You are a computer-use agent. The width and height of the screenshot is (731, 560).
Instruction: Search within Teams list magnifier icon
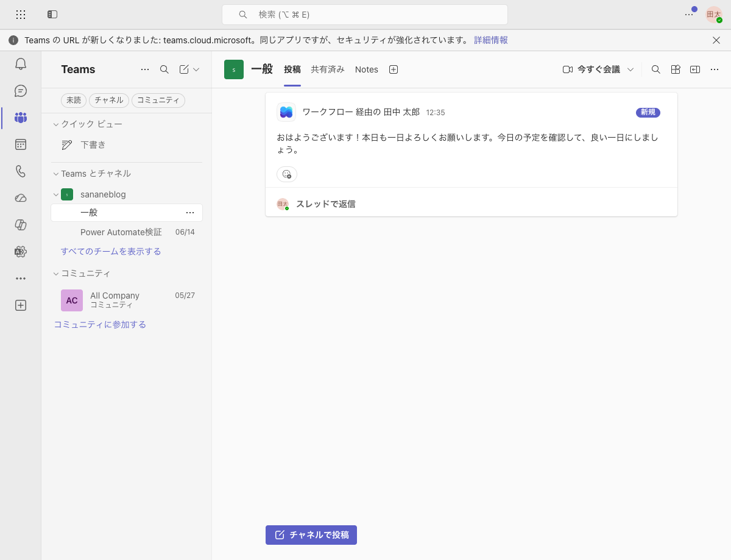(164, 69)
